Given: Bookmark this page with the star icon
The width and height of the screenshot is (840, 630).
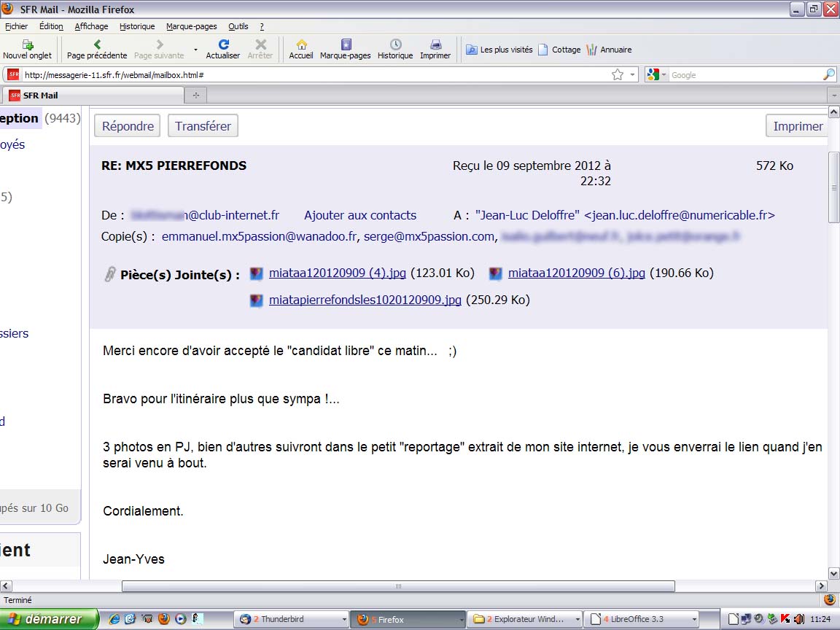Looking at the screenshot, I should [x=618, y=74].
